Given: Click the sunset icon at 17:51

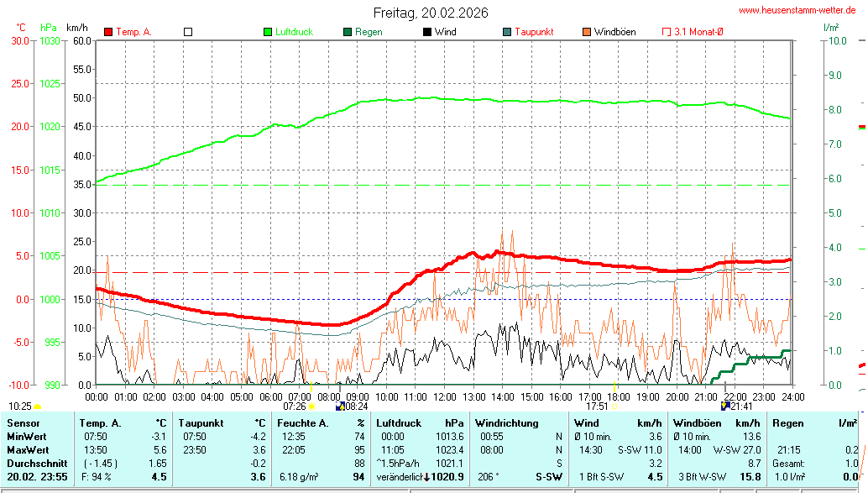Looking at the screenshot, I should pyautogui.click(x=614, y=406).
